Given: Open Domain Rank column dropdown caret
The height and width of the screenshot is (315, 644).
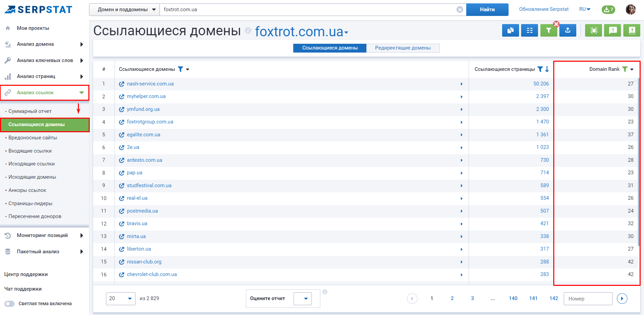Looking at the screenshot, I should pos(632,70).
